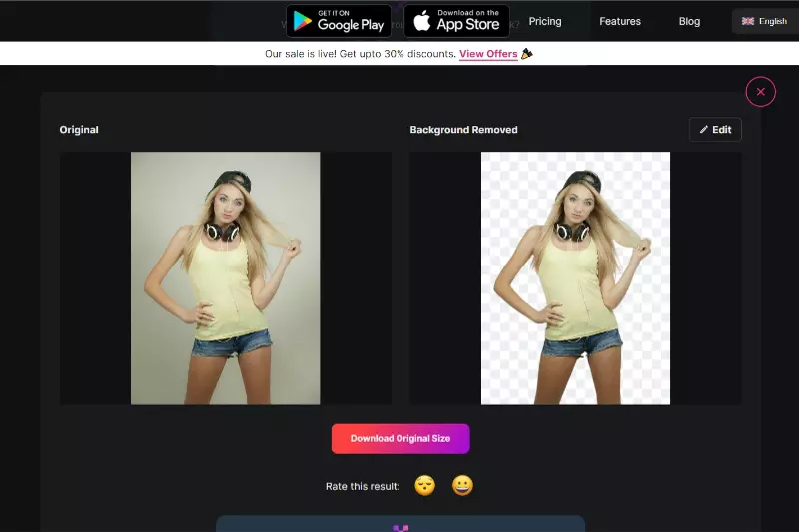Click the View Offers link
Image resolution: width=799 pixels, height=532 pixels.
[x=488, y=54]
